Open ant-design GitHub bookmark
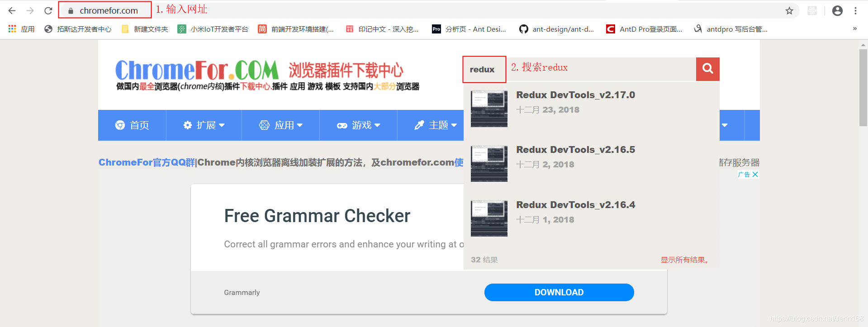The height and width of the screenshot is (327, 868). (x=556, y=29)
